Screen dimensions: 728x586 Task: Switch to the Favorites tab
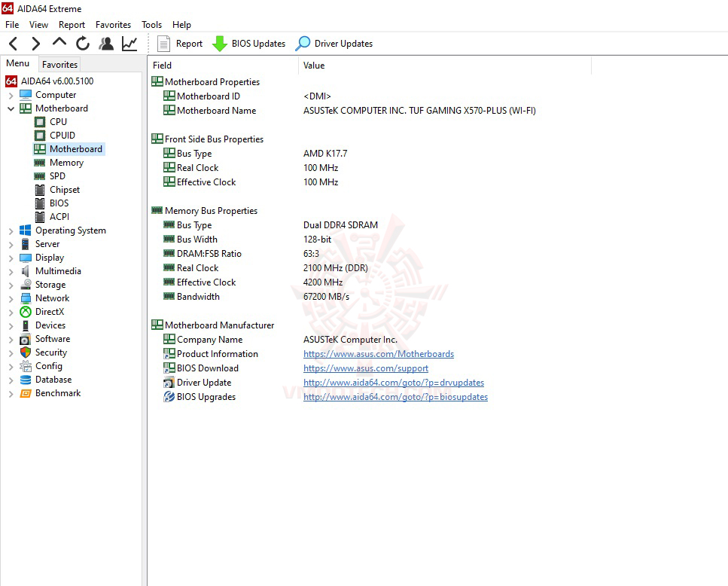tap(59, 65)
